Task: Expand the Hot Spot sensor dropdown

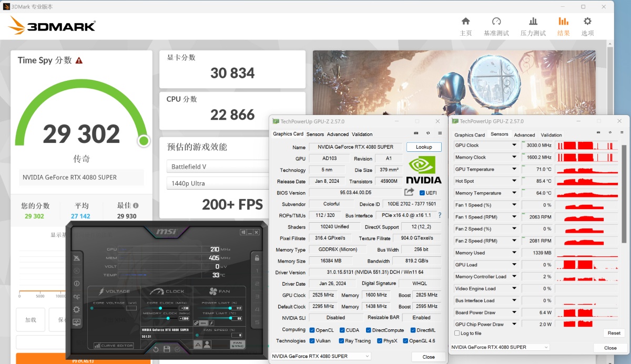Action: (x=514, y=181)
